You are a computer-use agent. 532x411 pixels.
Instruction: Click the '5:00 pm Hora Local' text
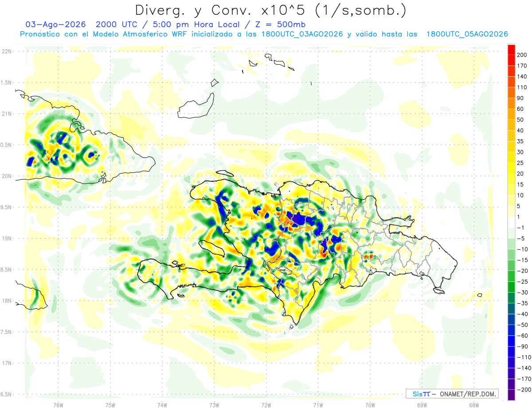tap(191, 24)
